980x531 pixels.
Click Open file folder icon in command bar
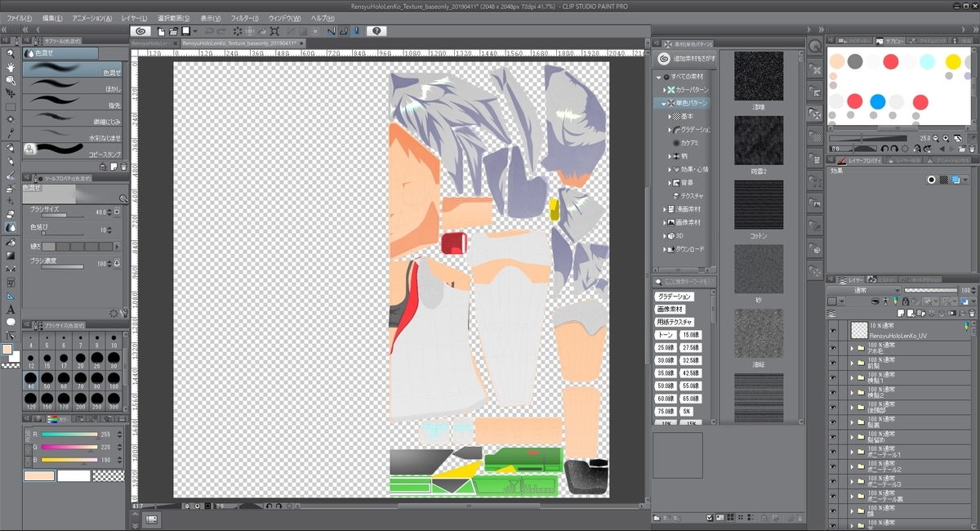pos(174,31)
